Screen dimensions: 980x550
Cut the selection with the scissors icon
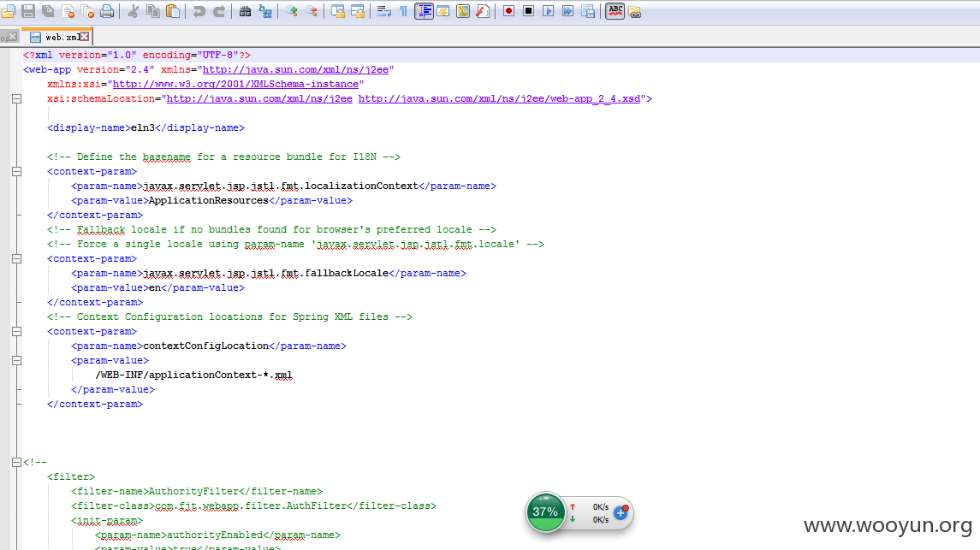coord(134,11)
